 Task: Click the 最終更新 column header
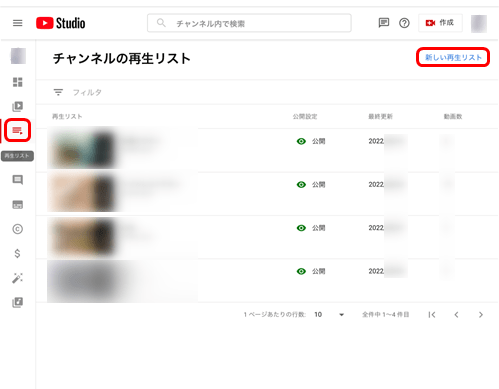380,116
